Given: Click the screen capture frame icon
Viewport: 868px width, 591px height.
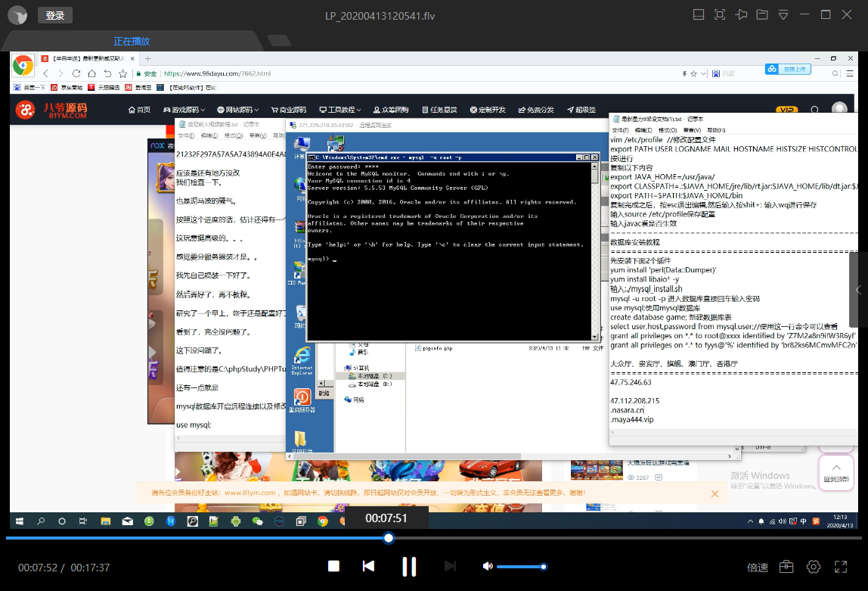Looking at the screenshot, I should point(720,15).
